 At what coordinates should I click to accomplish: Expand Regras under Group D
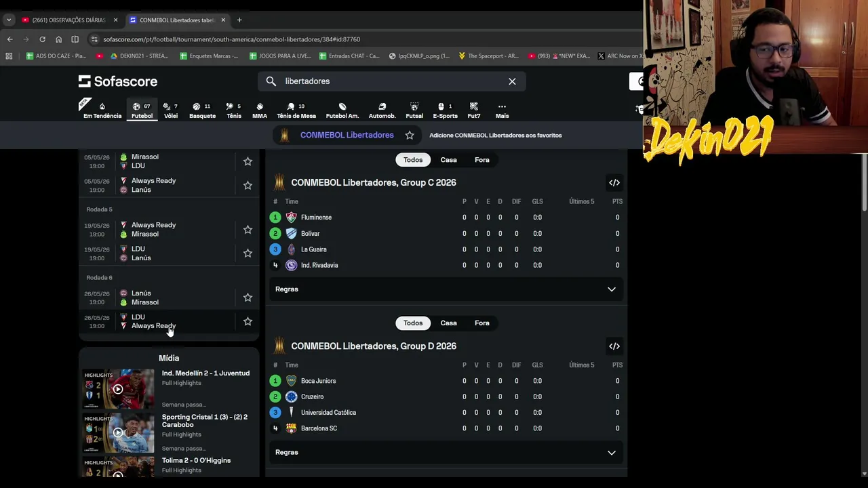tap(446, 453)
